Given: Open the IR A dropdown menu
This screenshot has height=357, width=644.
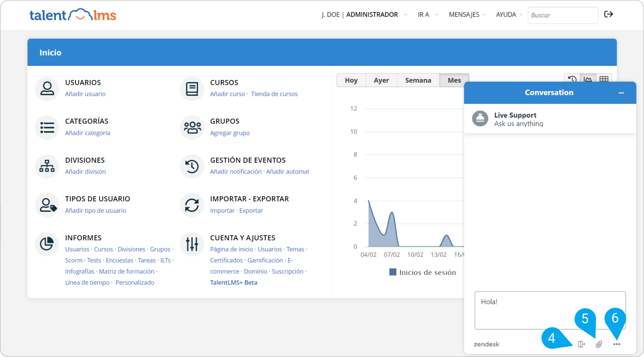Looking at the screenshot, I should 428,15.
